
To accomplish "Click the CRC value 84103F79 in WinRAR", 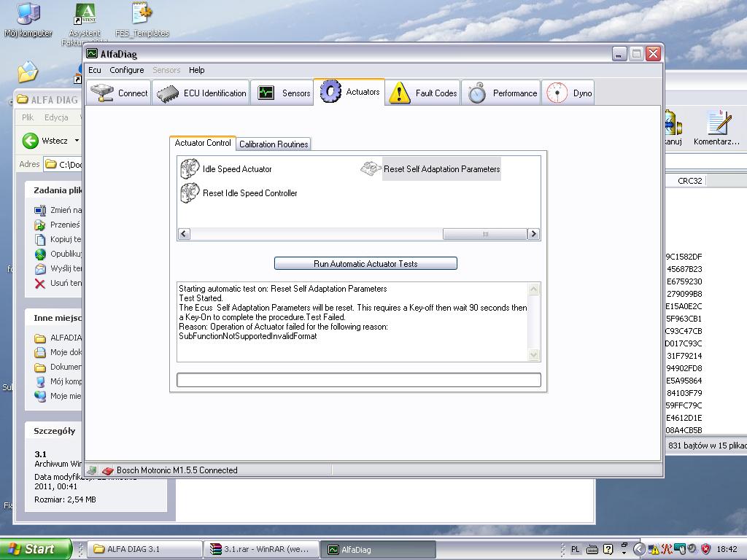I will point(684,393).
